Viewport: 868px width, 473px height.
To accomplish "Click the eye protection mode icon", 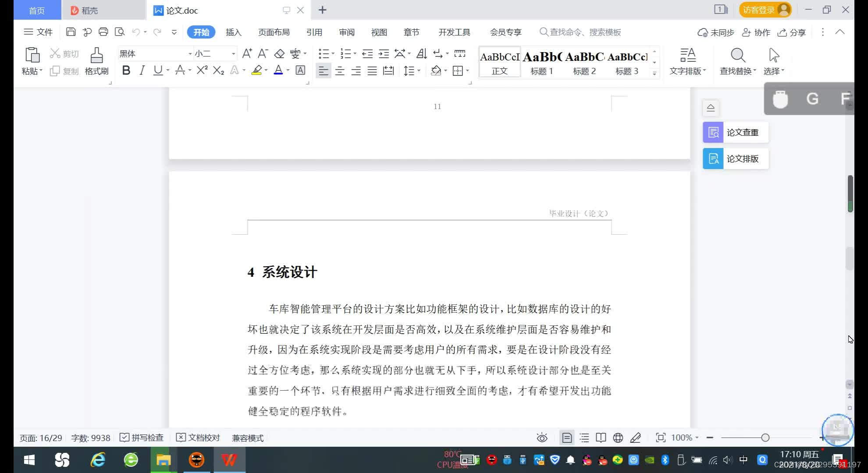I will pos(542,438).
